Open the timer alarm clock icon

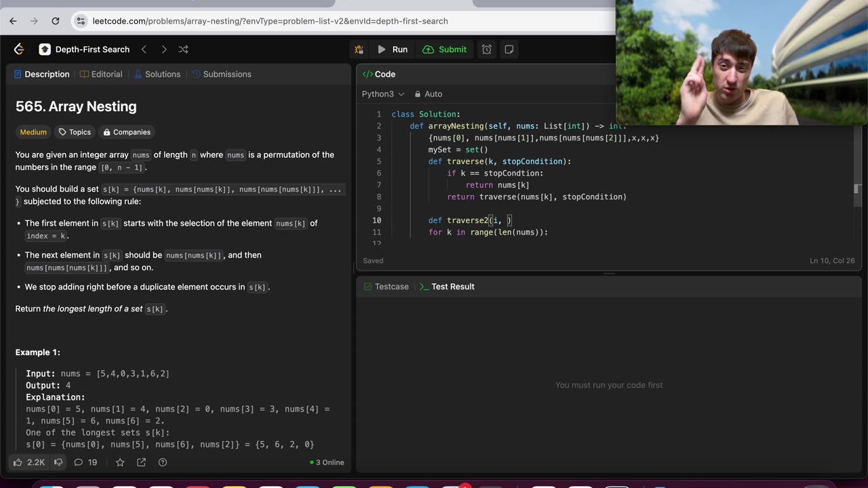coord(487,49)
